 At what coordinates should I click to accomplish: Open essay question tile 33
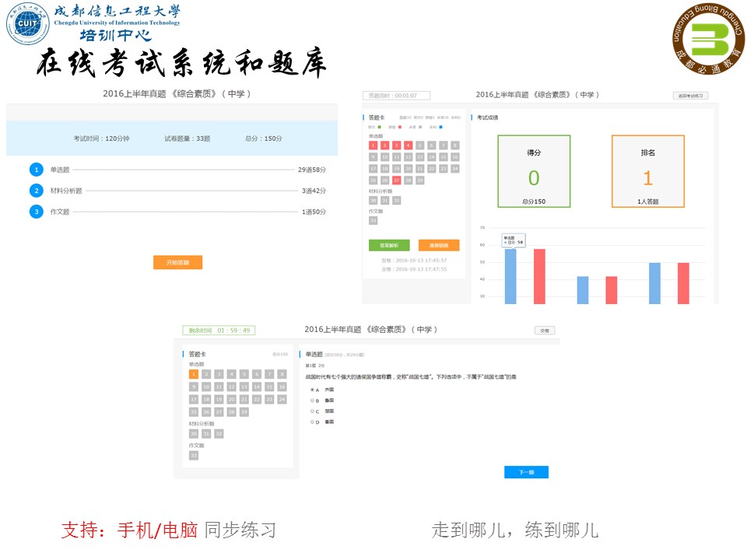372,220
